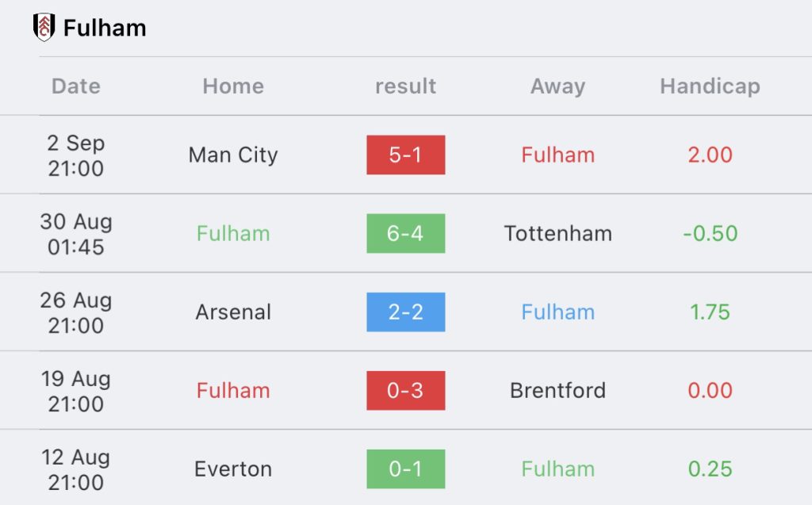812x505 pixels.
Task: Open the blue 2-2 result badge
Action: point(405,312)
